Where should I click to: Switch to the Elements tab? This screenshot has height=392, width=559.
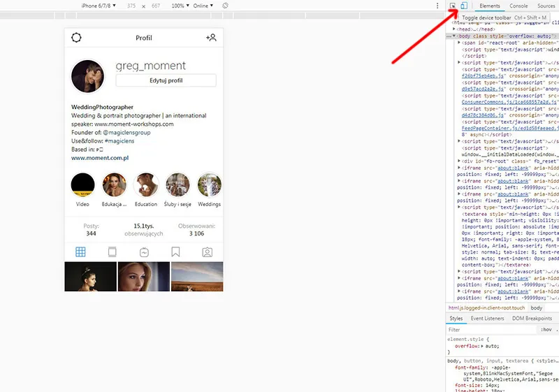pos(490,6)
